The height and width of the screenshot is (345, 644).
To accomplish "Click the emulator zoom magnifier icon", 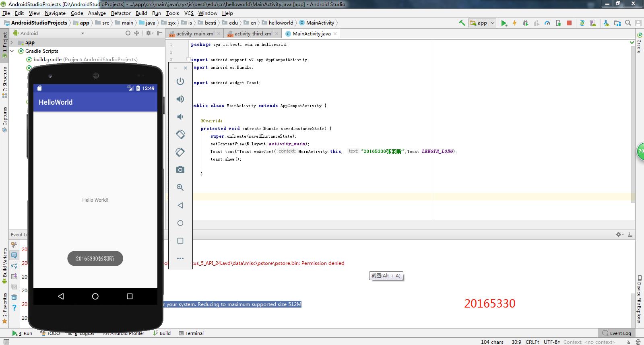I will (180, 188).
